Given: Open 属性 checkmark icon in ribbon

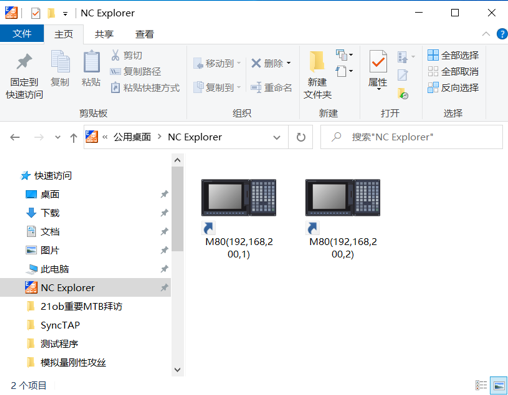Looking at the screenshot, I should 378,62.
